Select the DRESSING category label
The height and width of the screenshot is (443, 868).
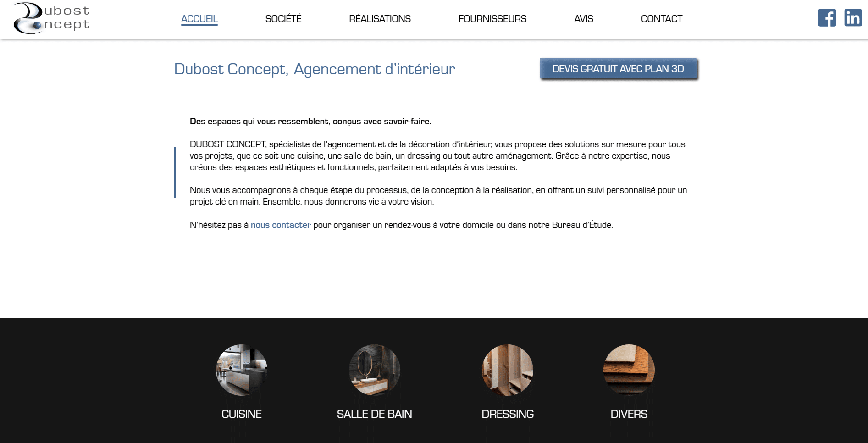point(508,414)
